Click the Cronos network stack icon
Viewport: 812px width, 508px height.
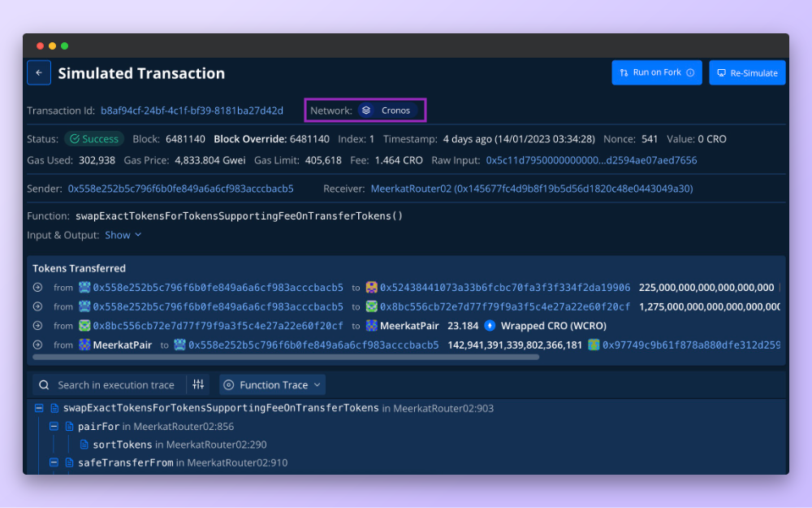pyautogui.click(x=366, y=111)
